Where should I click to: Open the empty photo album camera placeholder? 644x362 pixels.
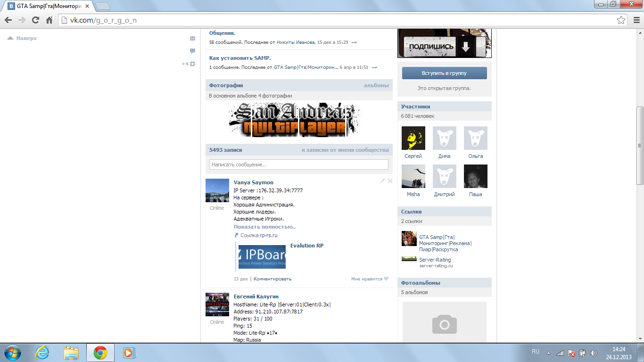click(445, 322)
